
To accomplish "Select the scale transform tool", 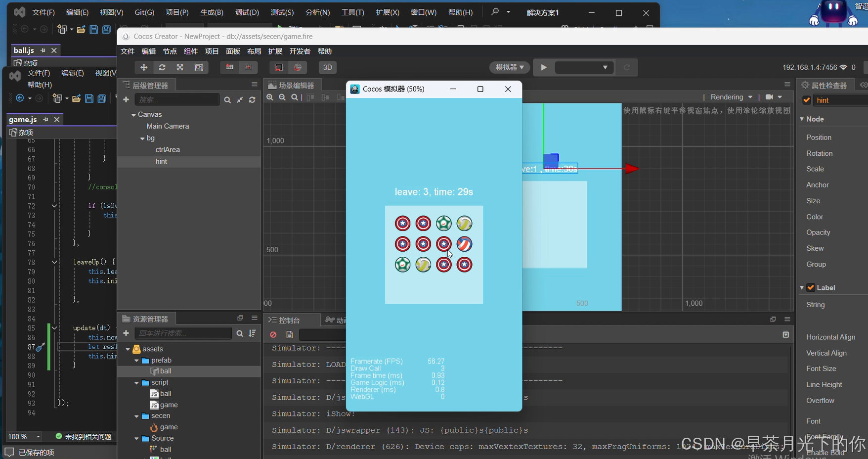I will [180, 67].
